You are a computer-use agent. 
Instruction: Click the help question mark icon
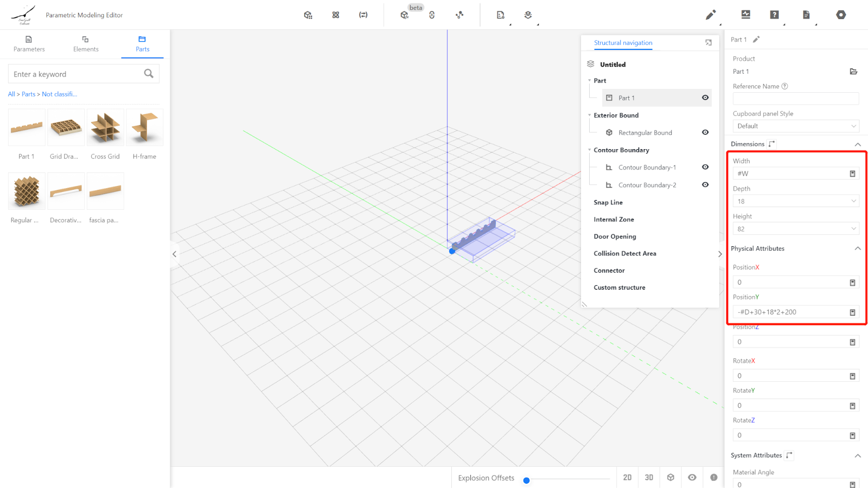coord(774,15)
